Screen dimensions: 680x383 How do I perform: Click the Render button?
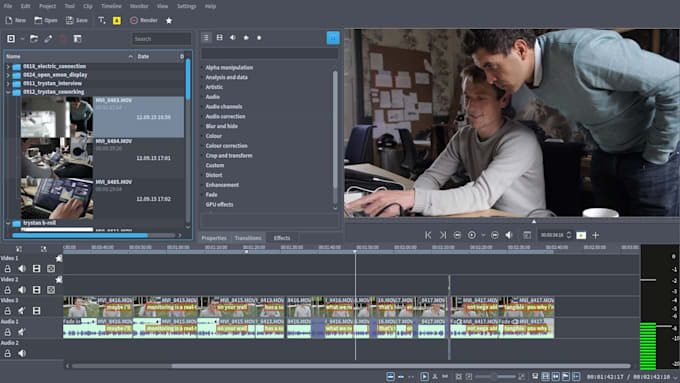144,20
